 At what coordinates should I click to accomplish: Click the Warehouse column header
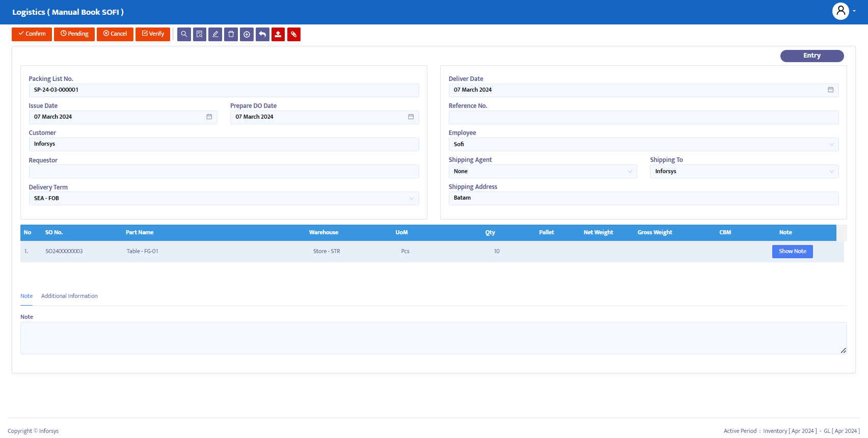coord(323,232)
